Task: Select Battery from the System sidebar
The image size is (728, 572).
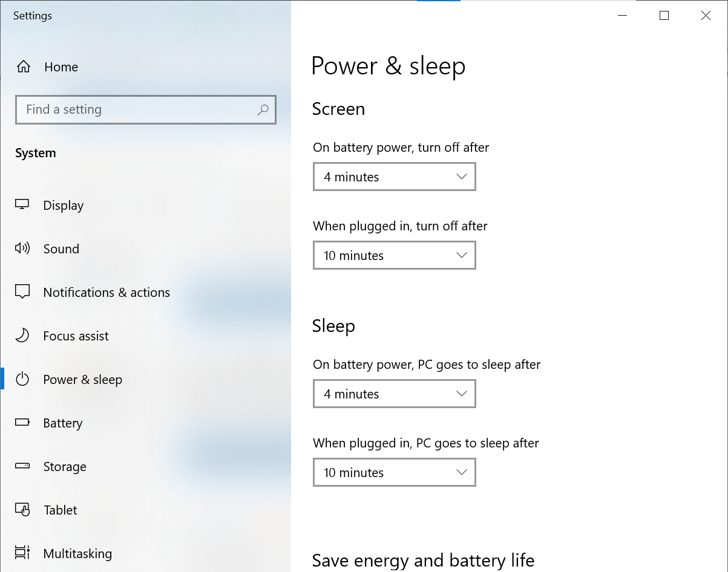Action: [x=62, y=423]
